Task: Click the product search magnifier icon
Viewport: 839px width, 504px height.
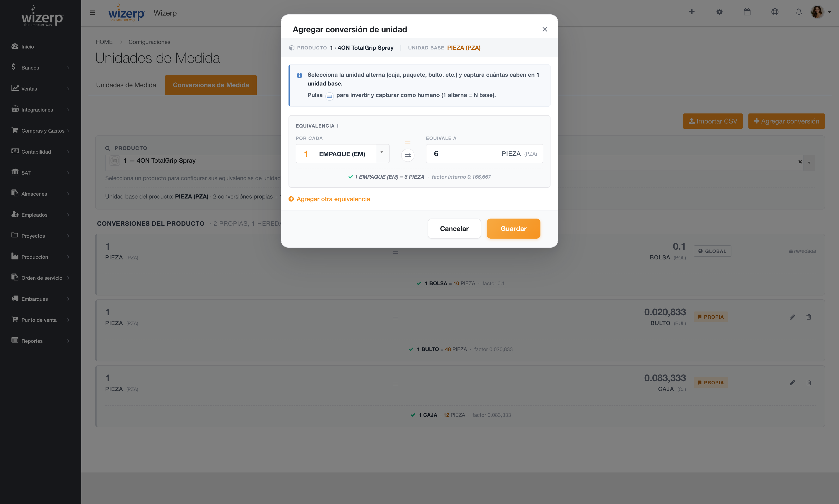Action: pos(108,148)
